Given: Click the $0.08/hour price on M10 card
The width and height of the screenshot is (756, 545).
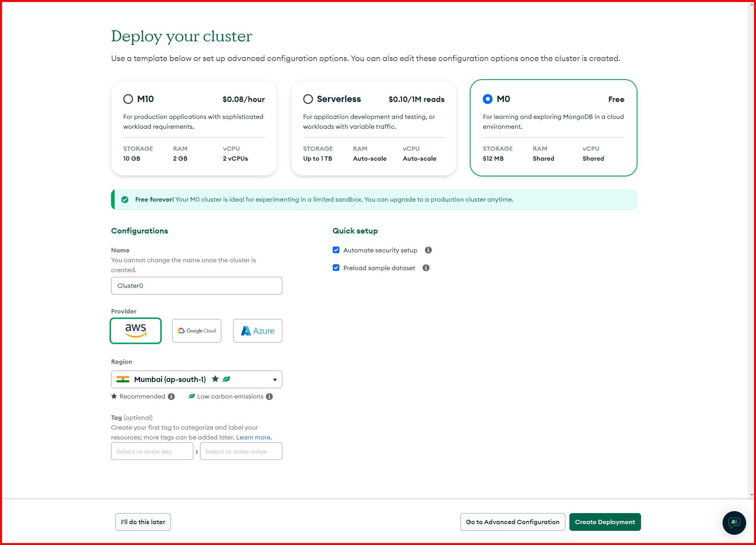Looking at the screenshot, I should click(244, 99).
